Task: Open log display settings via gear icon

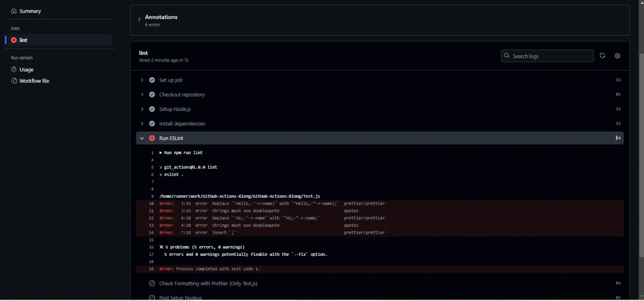Action: [x=617, y=55]
